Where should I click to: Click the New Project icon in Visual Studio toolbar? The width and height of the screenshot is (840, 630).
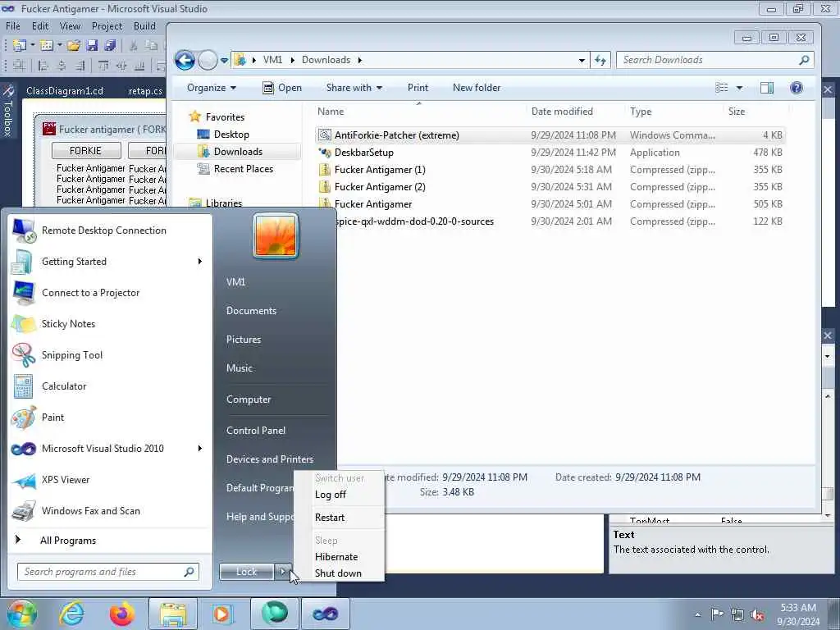(20, 46)
